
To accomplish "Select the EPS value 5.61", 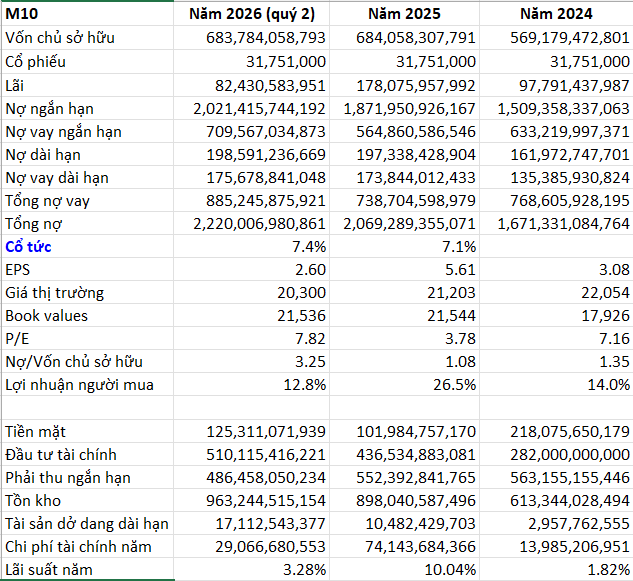I will 405,270.
